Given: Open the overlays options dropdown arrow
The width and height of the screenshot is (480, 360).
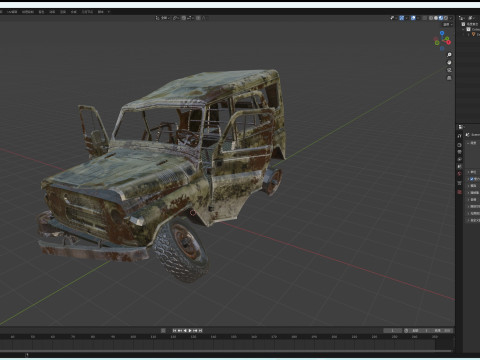Looking at the screenshot, I should click(x=418, y=18).
